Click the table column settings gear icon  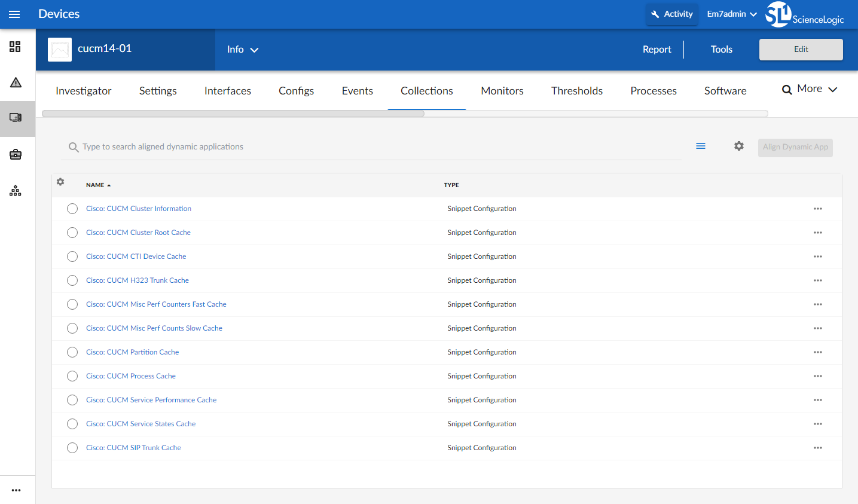(60, 182)
